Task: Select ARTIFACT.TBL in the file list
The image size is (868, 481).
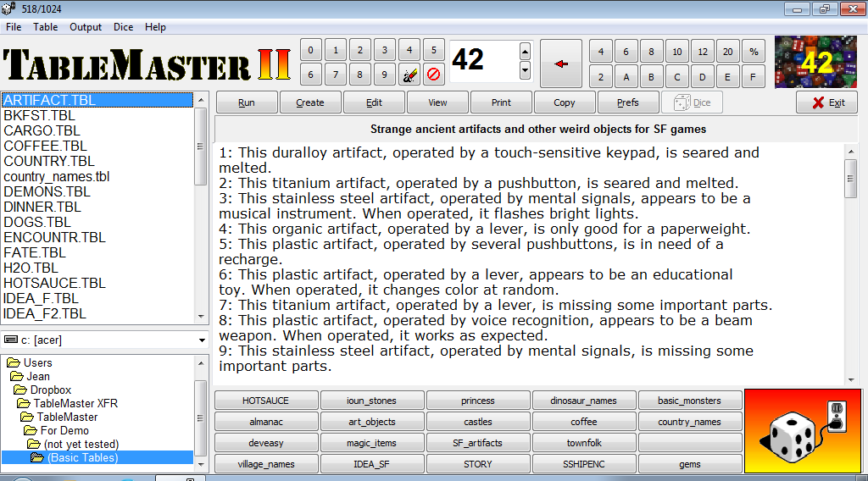Action: coord(97,100)
